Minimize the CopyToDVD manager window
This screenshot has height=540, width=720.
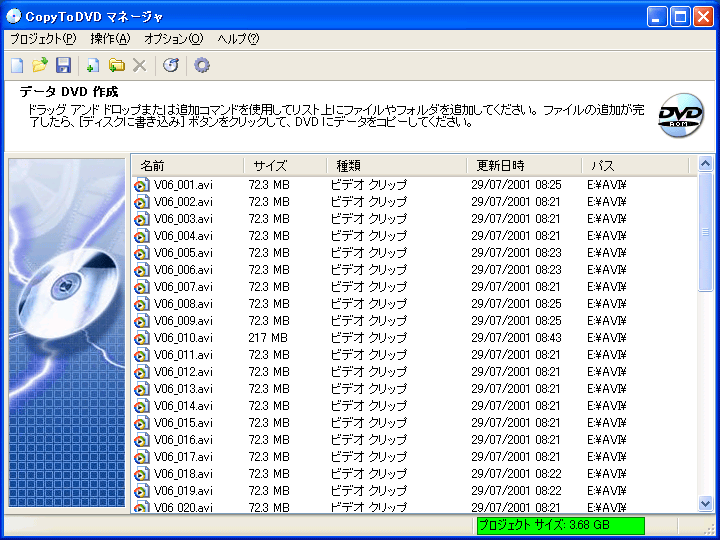(x=657, y=17)
